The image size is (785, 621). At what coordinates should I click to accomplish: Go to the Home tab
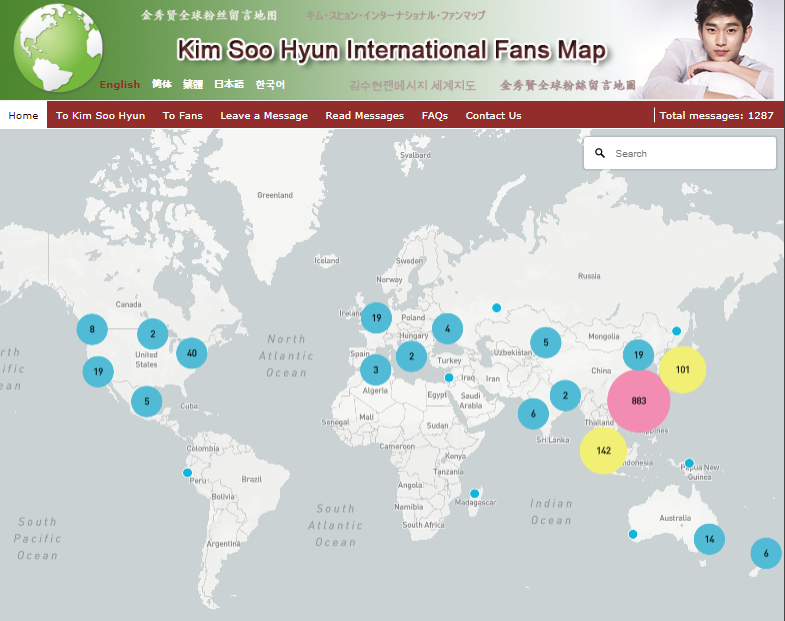[x=24, y=115]
